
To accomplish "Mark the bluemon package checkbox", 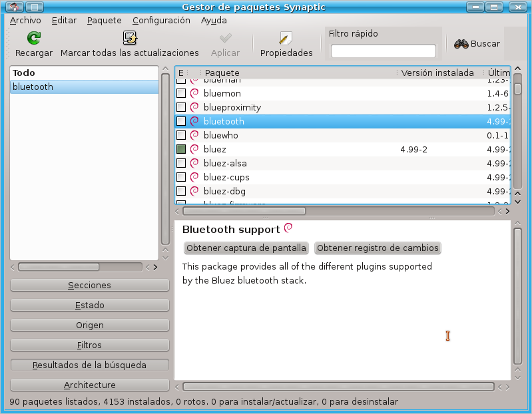I will (181, 93).
